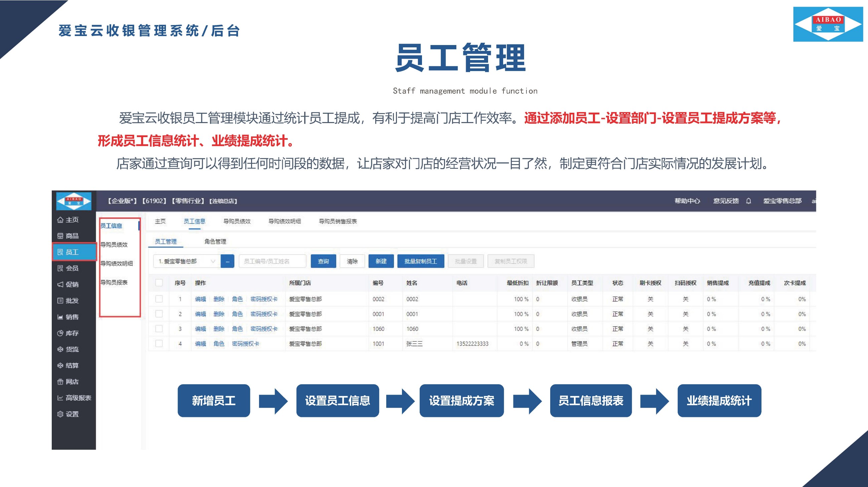This screenshot has height=487, width=868.
Task: Check the checkbox for row 2 employee 0001
Action: [x=159, y=314]
